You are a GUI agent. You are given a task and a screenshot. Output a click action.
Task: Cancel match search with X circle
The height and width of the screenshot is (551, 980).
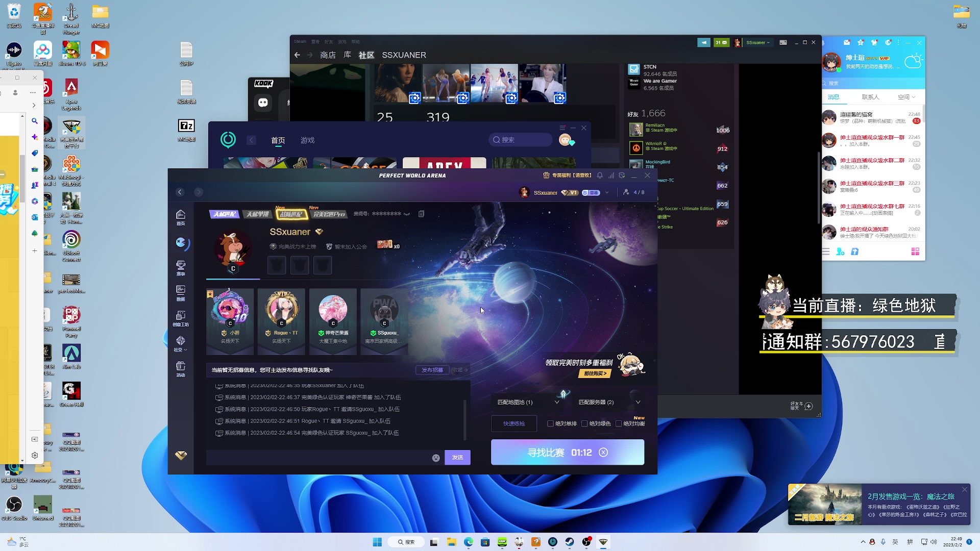coord(603,453)
